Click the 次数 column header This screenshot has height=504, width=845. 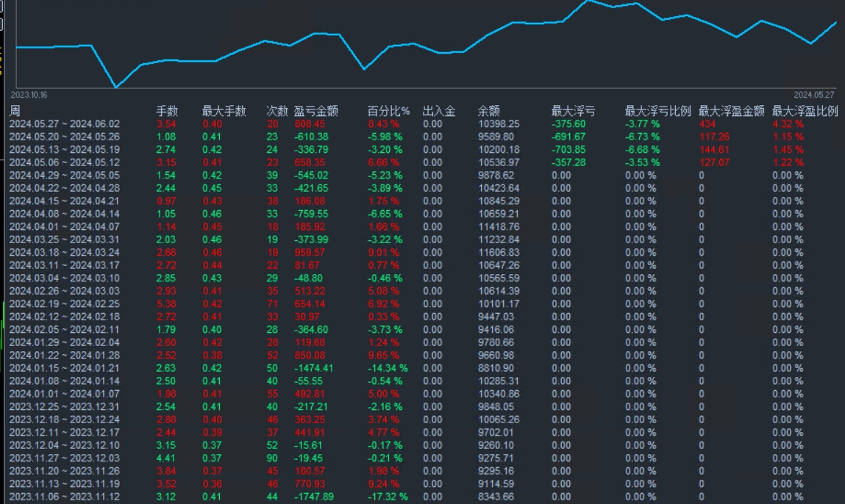point(277,111)
